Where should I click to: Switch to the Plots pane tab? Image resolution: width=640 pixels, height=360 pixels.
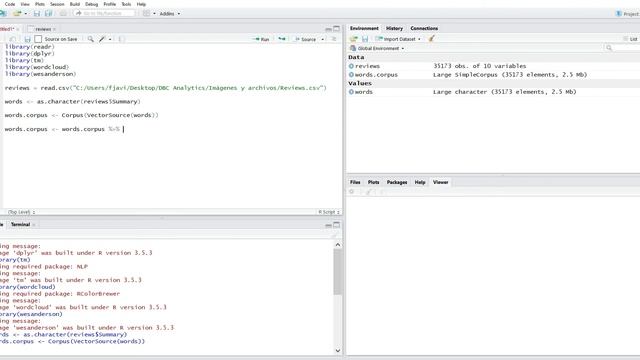tap(373, 182)
